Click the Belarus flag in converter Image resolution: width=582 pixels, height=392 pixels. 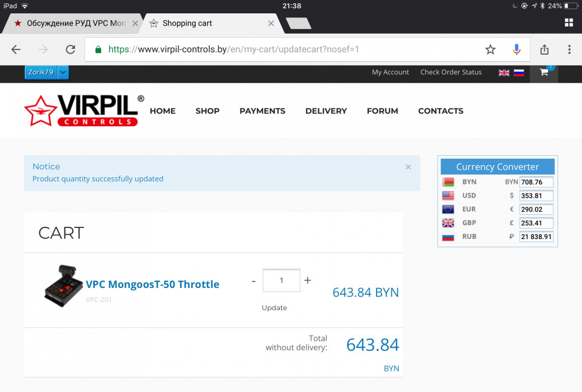[448, 182]
